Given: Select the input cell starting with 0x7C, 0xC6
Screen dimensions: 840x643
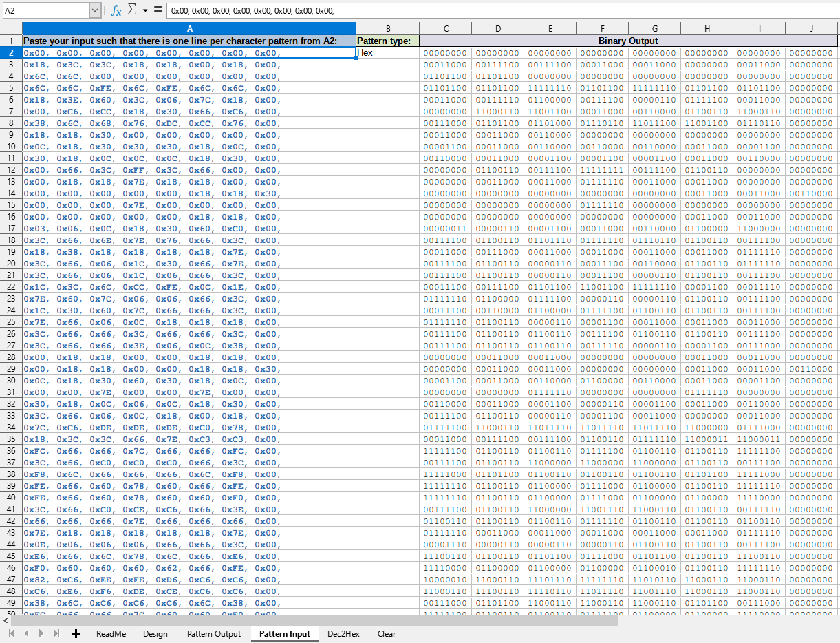Looking at the screenshot, I should coord(189,427).
